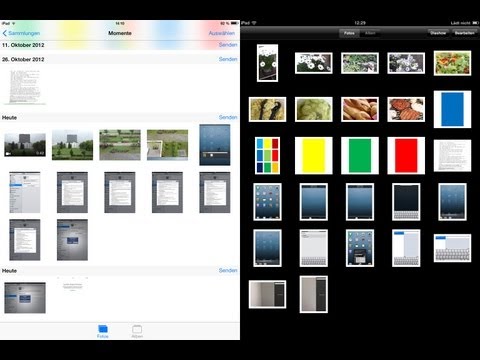Open building and lawn photo beside the video
Screen dimensions: 480x360
coord(72,145)
